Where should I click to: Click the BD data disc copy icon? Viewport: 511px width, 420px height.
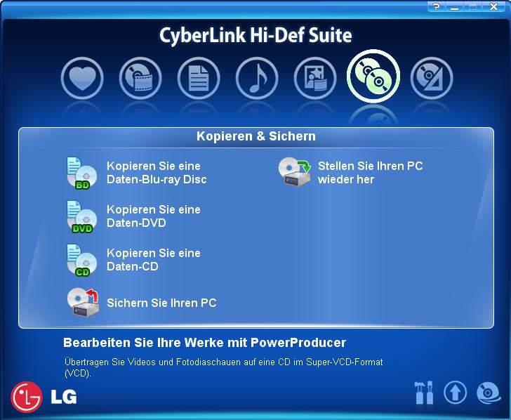pyautogui.click(x=82, y=173)
